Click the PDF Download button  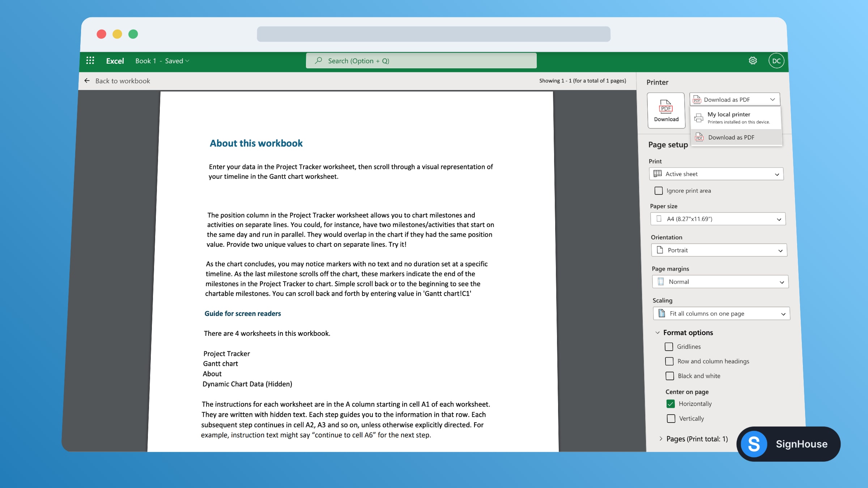coord(666,110)
